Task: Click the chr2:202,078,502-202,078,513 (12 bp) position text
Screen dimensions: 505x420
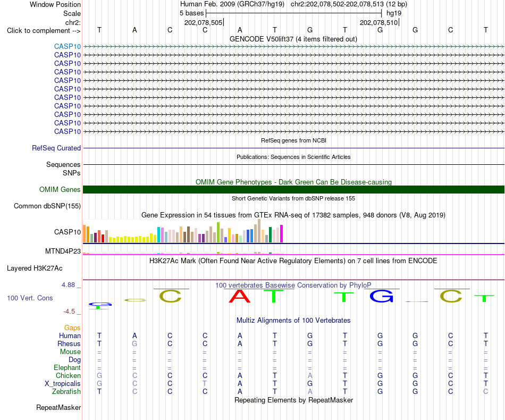Action: pos(349,4)
